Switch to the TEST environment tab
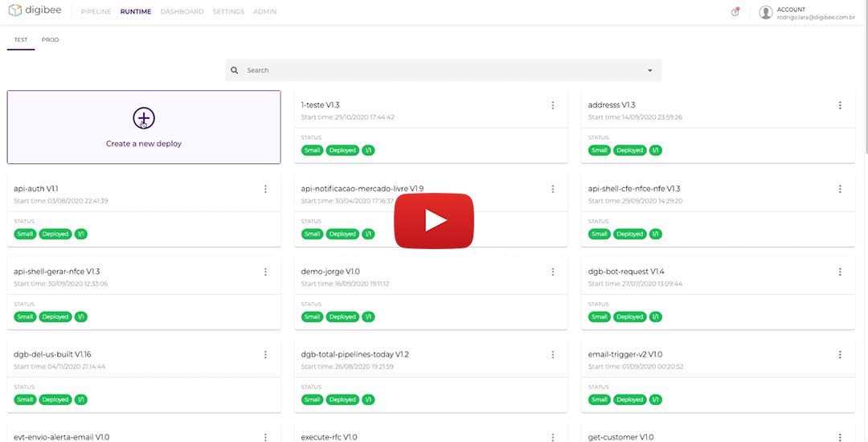 (21, 40)
